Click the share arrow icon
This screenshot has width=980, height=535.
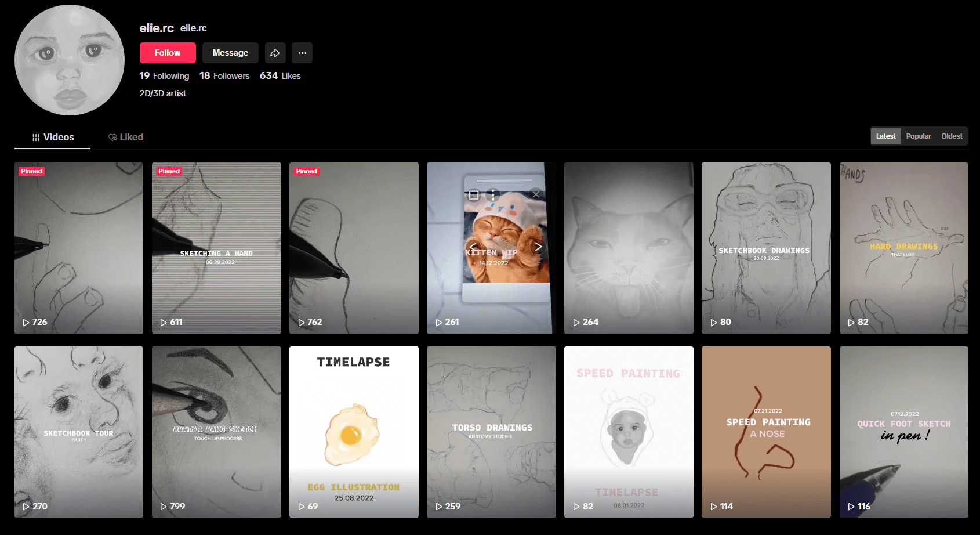275,53
